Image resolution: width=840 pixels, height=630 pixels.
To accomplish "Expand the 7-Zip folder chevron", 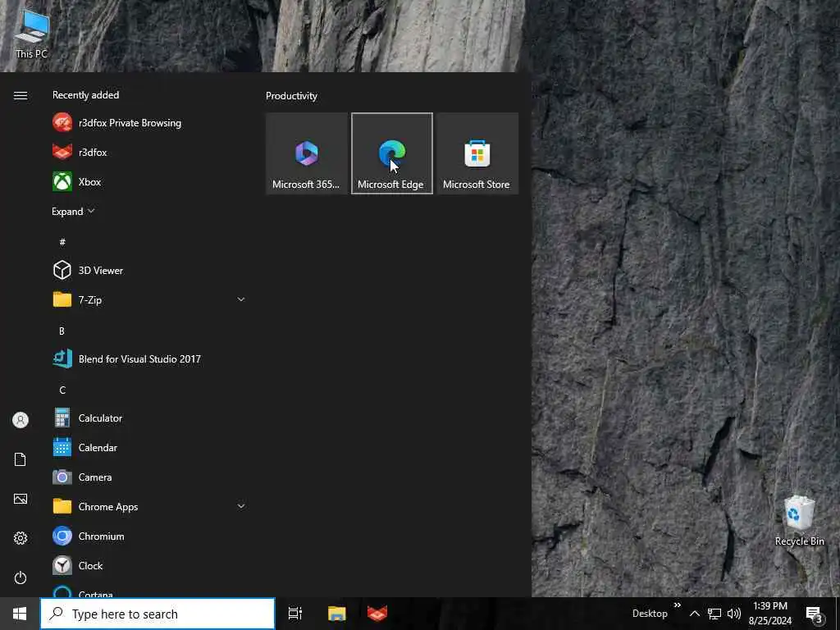I will [241, 299].
